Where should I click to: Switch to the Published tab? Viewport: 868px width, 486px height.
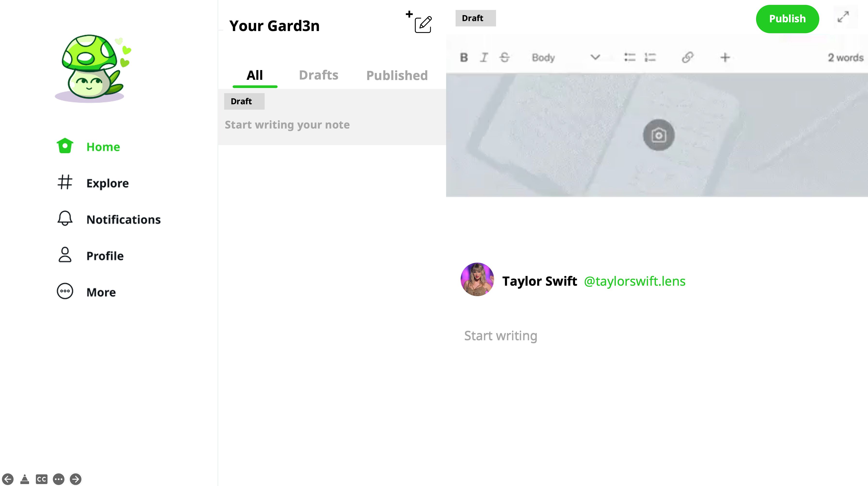point(396,74)
